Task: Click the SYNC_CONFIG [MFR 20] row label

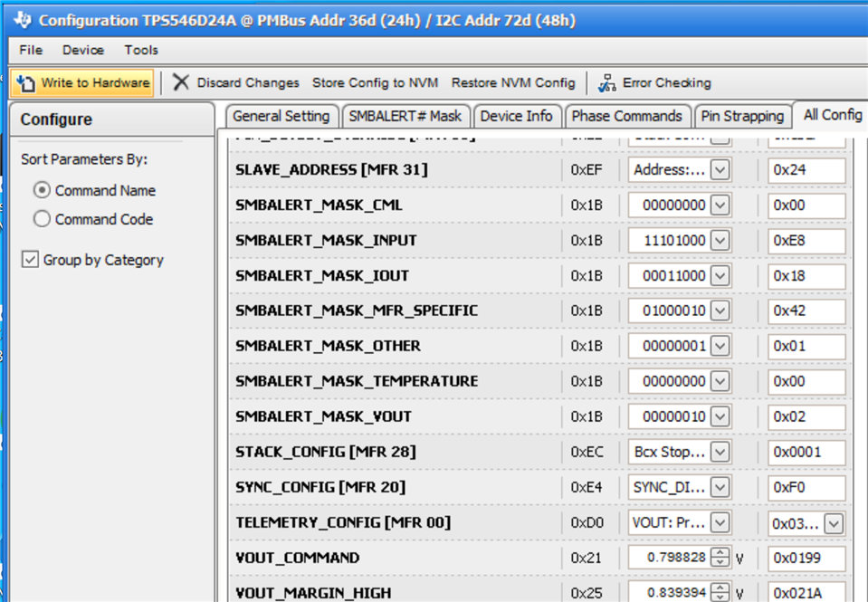Action: point(320,487)
